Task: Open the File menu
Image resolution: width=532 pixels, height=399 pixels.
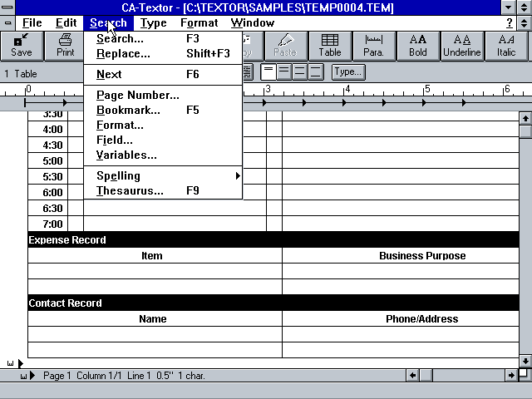Action: pyautogui.click(x=32, y=22)
